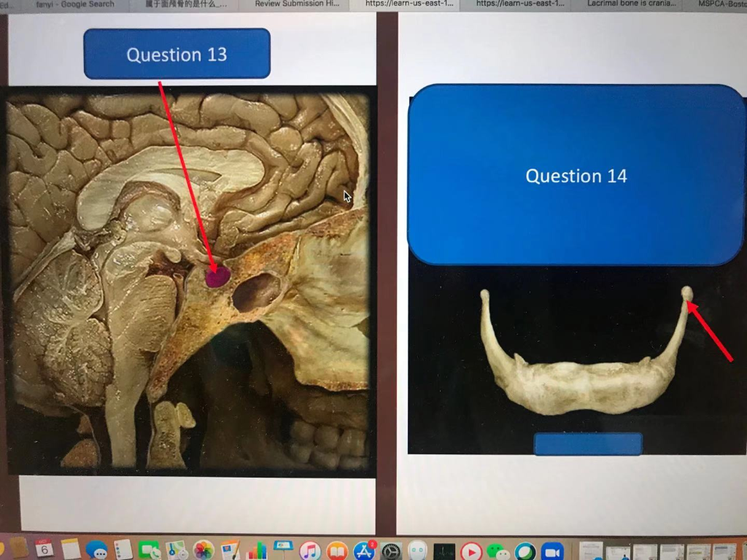
Task: Click the blank blue button below mandible
Action: (x=589, y=444)
